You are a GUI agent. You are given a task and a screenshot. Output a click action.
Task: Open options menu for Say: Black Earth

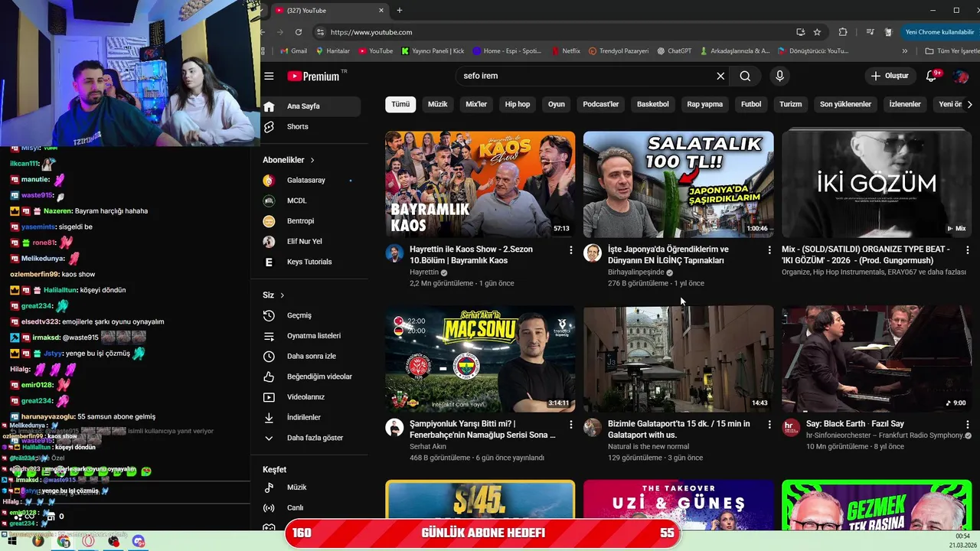pos(967,425)
